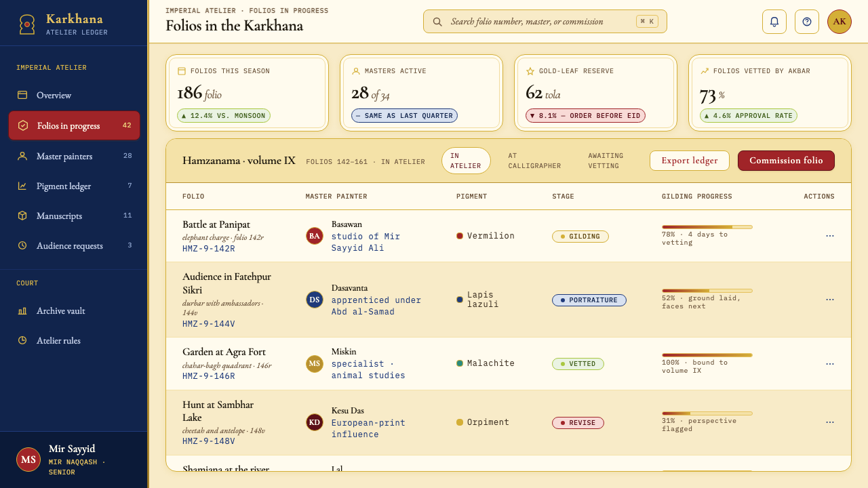Click the Folios in progress shield icon
868x488 pixels.
(23, 125)
